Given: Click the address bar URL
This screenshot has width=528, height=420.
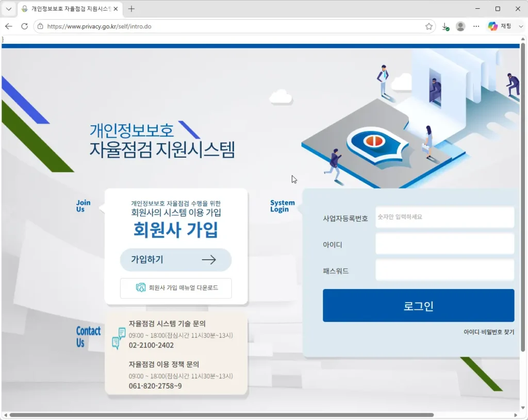Looking at the screenshot, I should pos(99,26).
